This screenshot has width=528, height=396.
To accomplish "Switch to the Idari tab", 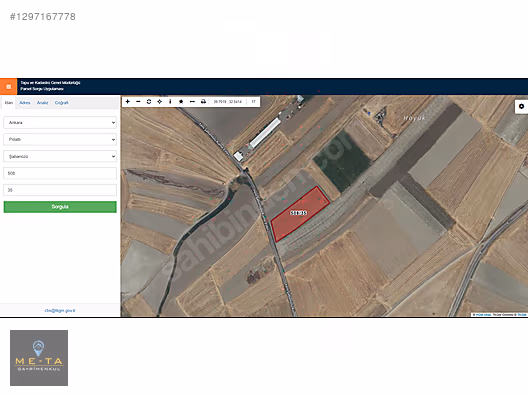I will coord(9,103).
